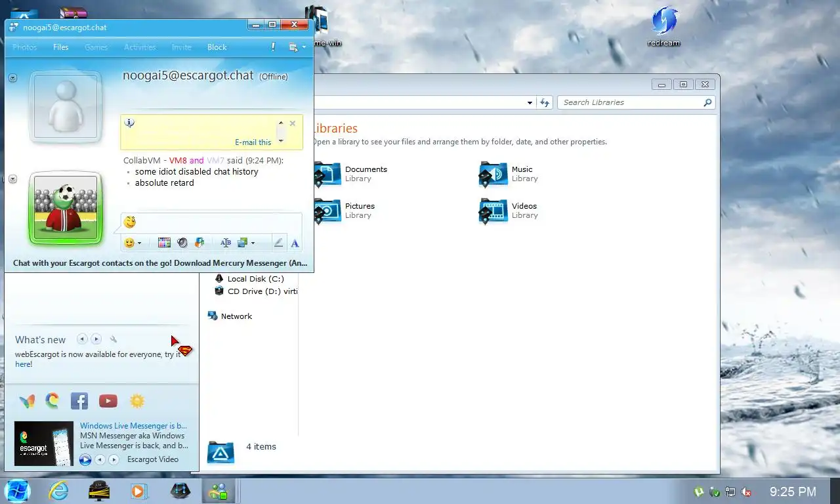Click the E-mail this link

coord(253,142)
